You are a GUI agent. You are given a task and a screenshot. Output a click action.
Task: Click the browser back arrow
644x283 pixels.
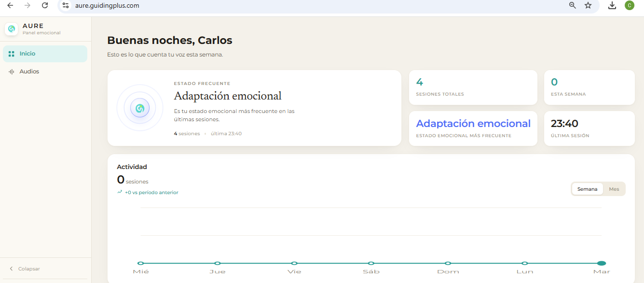pos(10,5)
